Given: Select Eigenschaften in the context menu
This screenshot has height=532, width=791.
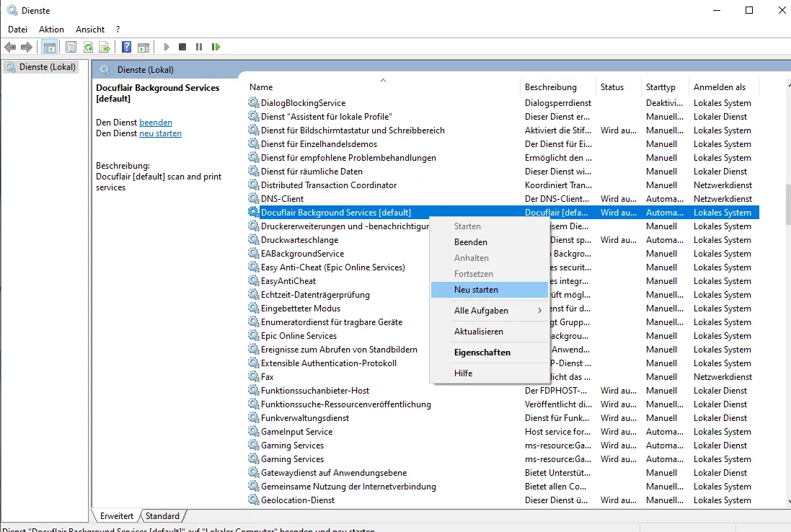Looking at the screenshot, I should [x=482, y=353].
